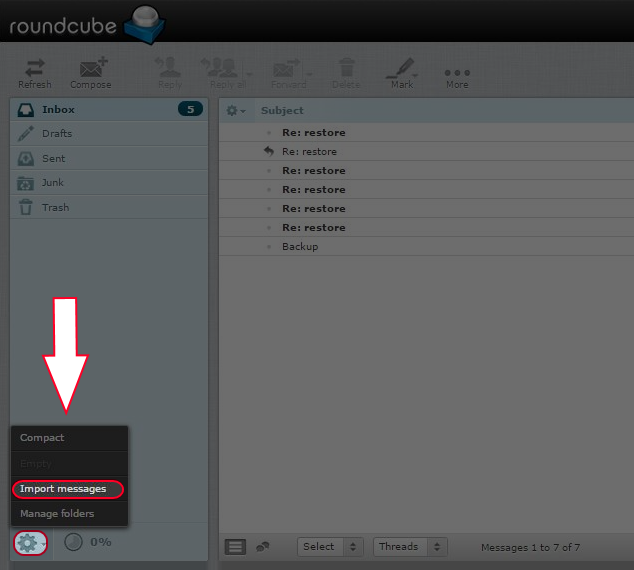Open Compose new message

91,73
